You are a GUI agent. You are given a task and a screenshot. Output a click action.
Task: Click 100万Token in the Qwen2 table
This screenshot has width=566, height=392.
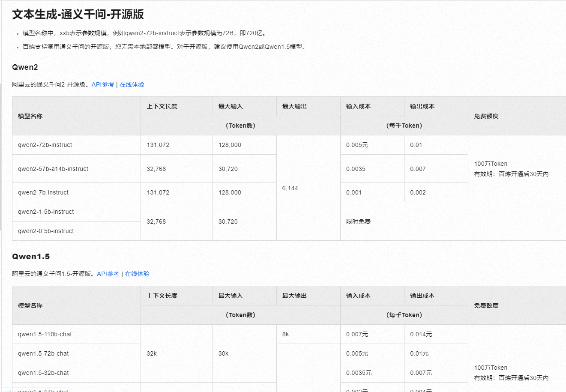tap(491, 164)
